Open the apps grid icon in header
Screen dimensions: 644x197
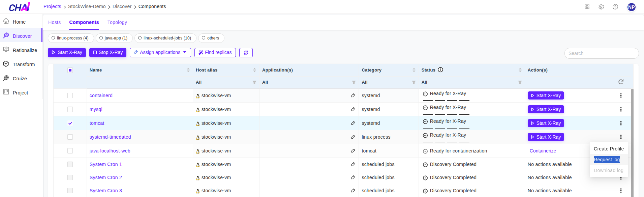[x=587, y=7]
